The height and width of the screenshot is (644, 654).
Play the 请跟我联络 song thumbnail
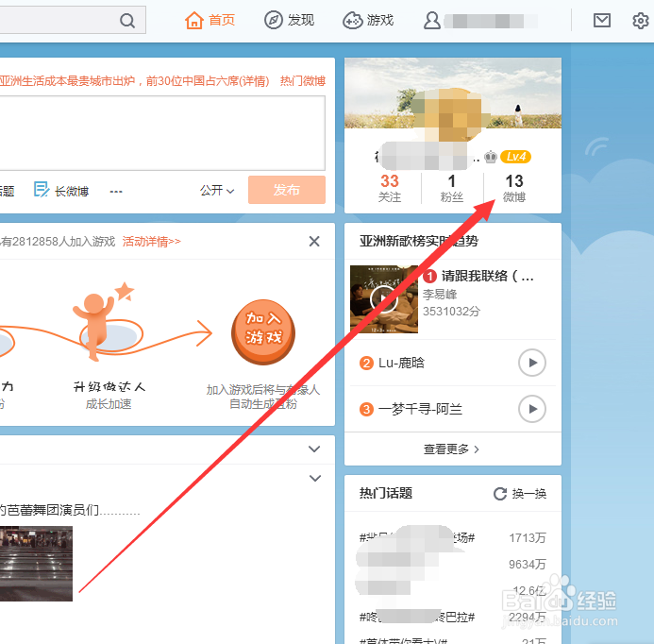tap(384, 298)
